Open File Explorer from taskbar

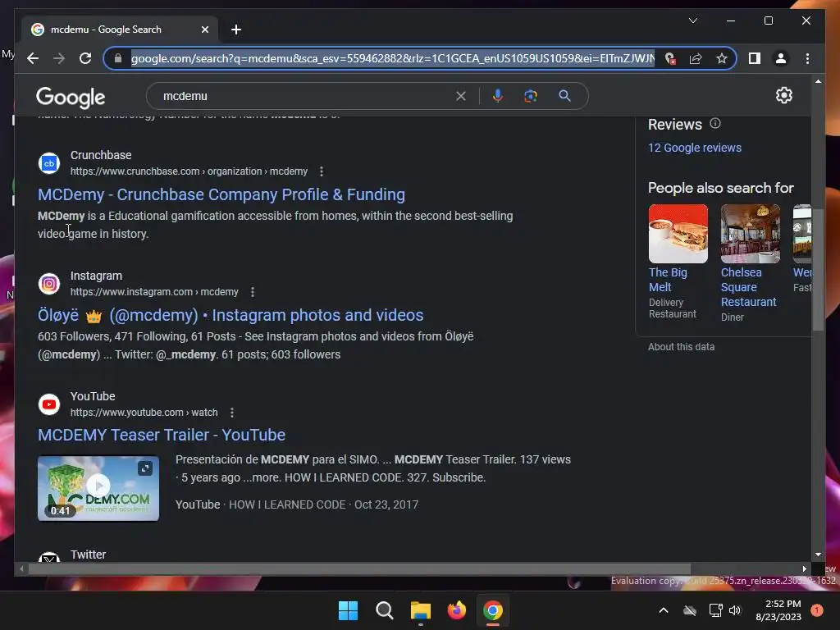[421, 610]
